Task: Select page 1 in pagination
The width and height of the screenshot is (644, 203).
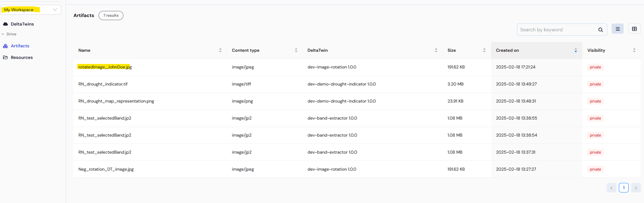Action: coord(624,188)
